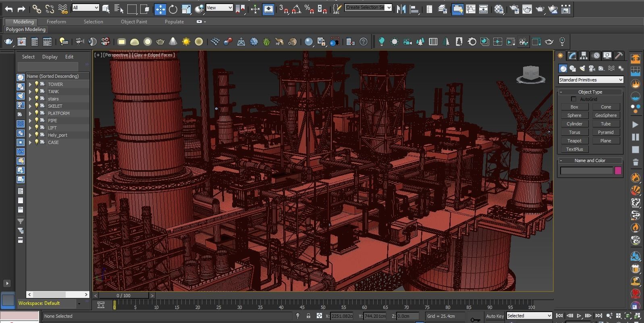
Task: Toggle TOWER layer lightbulb visibility
Action: point(36,84)
